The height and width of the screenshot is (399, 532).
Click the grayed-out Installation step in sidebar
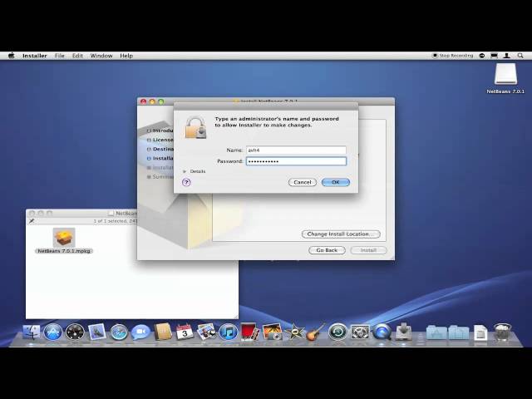point(160,168)
